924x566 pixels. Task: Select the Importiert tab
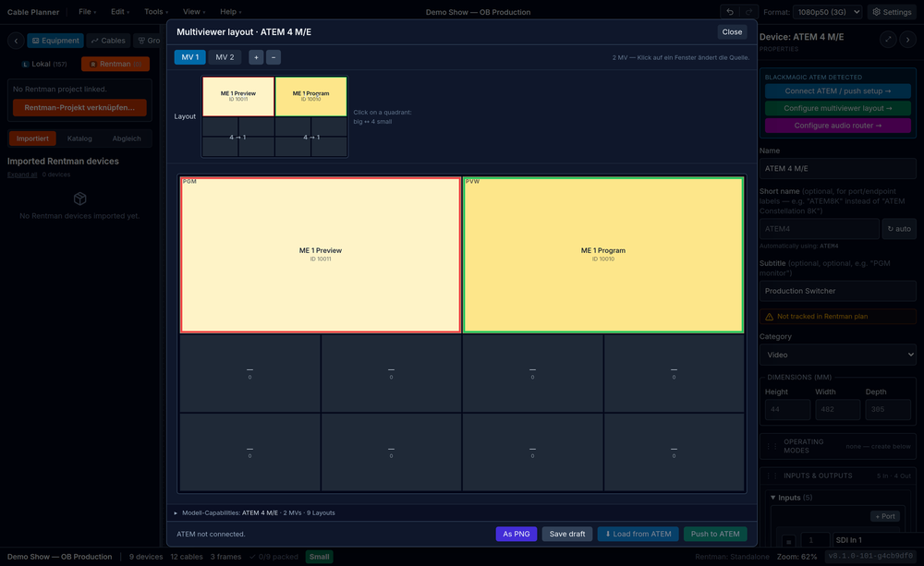[32, 138]
